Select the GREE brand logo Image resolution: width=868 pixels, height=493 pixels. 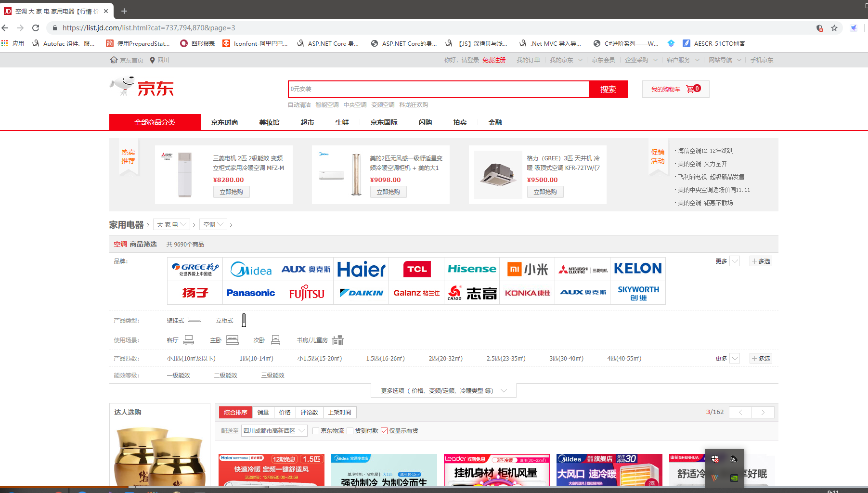point(195,269)
